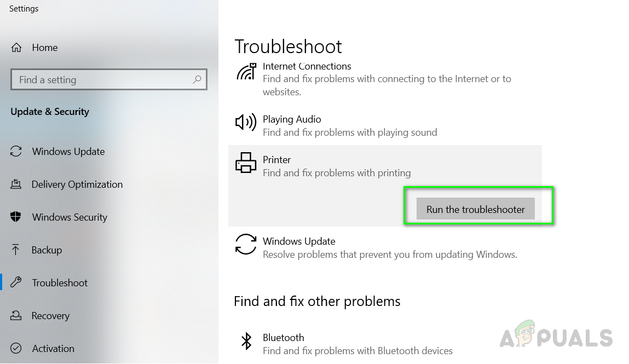Click the Home icon in sidebar

[x=17, y=48]
